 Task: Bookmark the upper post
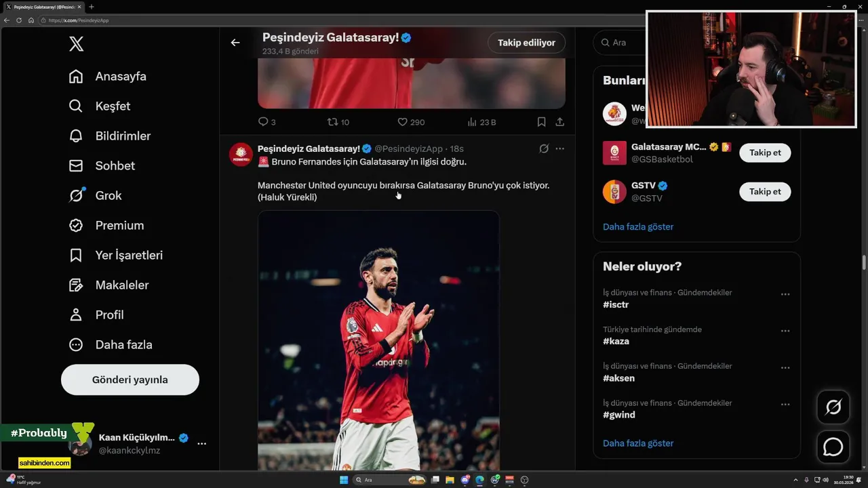pos(541,122)
